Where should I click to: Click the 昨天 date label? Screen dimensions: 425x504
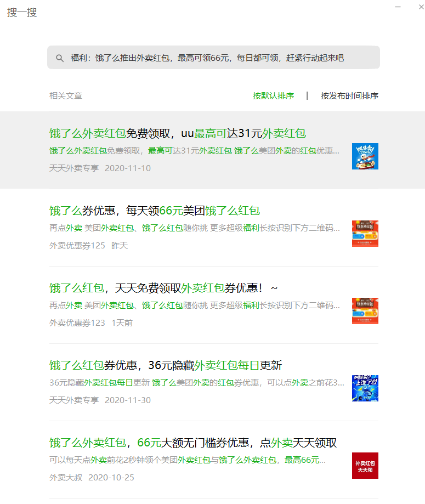pos(120,246)
